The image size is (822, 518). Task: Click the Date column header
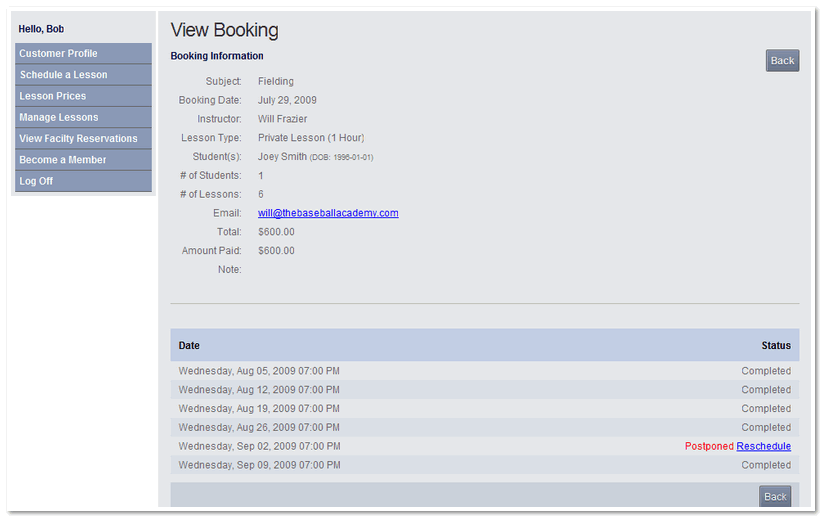click(189, 346)
